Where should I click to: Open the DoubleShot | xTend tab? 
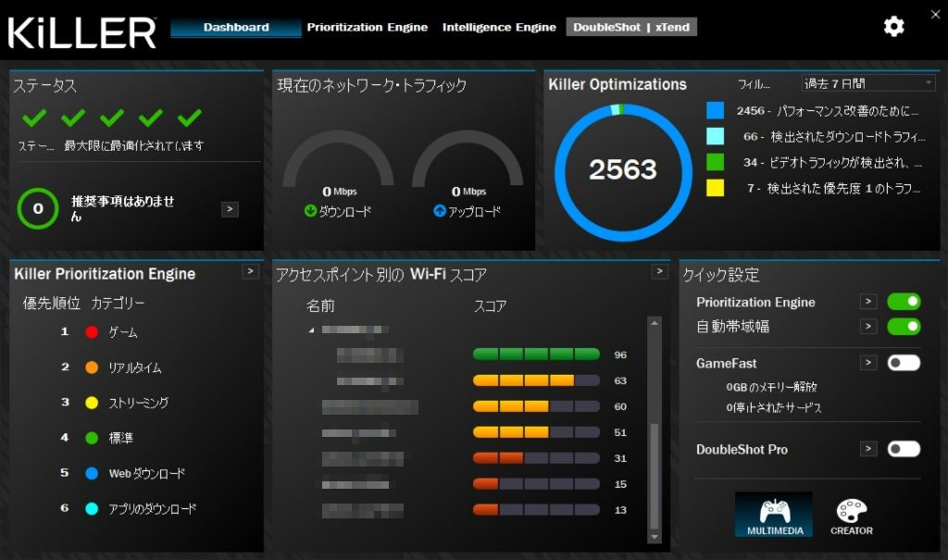(631, 27)
